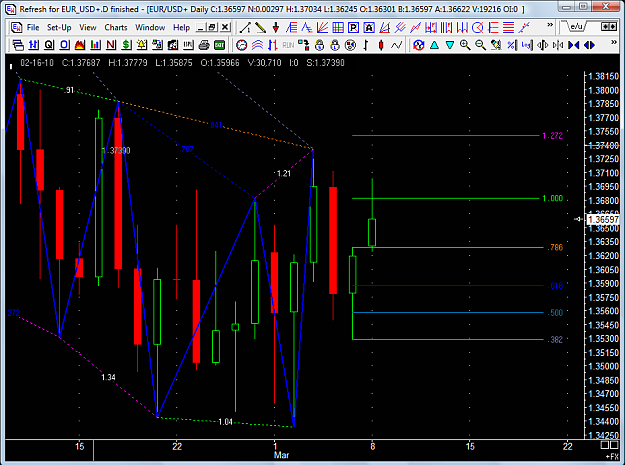The height and width of the screenshot is (465, 625).
Task: Click the Mar date label on time axis
Action: 281,455
